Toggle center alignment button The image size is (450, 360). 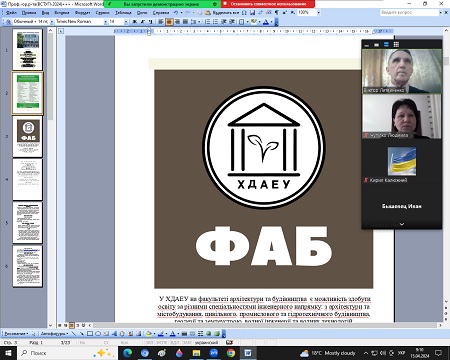[x=169, y=22]
